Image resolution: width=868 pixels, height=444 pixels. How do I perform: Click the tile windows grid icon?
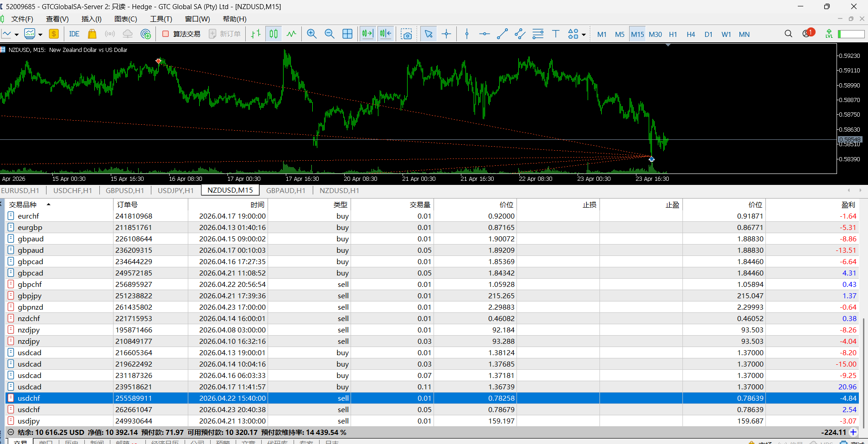347,34
